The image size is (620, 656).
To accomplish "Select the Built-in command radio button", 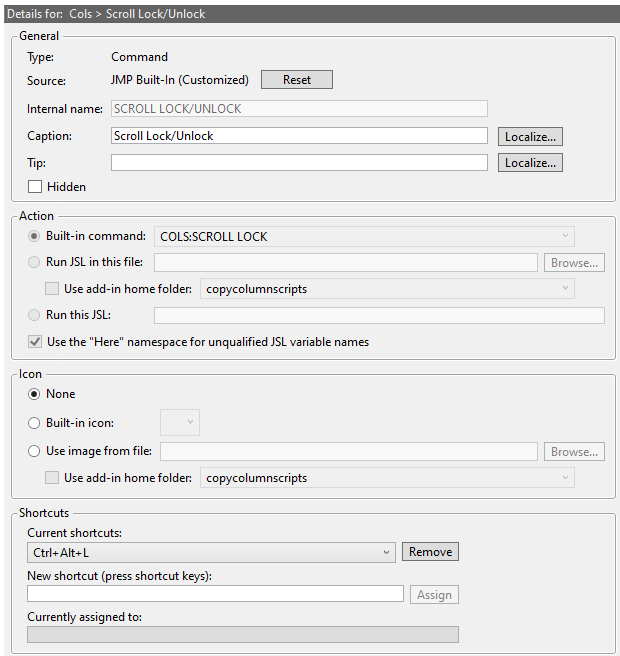I will tap(35, 237).
